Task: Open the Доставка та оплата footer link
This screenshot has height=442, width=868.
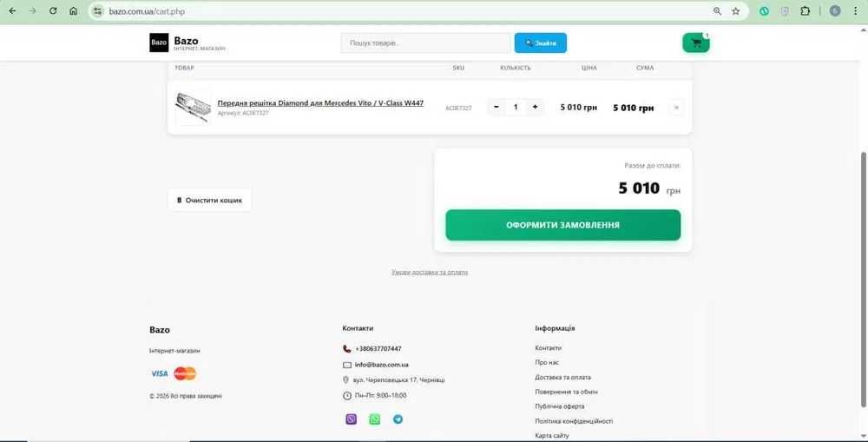Action: click(563, 377)
